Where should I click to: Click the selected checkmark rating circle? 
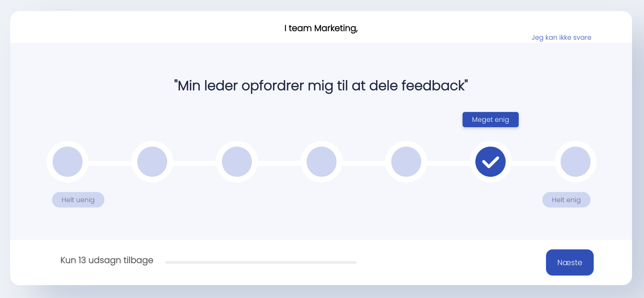[x=491, y=162]
